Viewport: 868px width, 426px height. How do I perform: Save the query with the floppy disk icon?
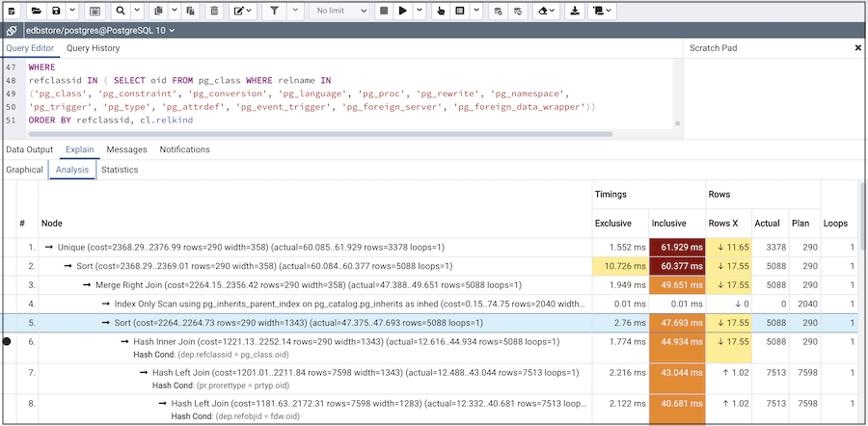tap(56, 11)
